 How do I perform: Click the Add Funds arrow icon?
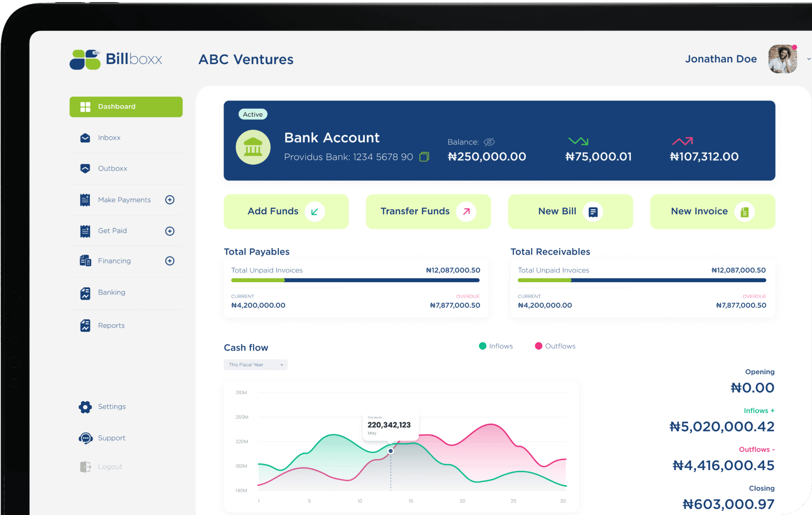315,211
